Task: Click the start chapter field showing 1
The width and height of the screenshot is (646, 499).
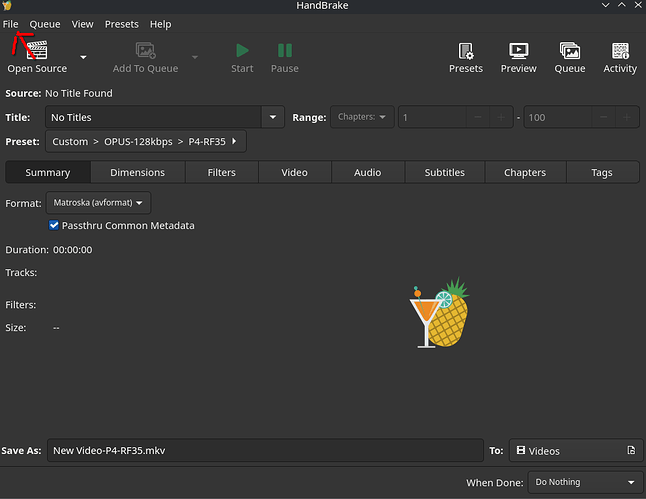Action: 432,117
